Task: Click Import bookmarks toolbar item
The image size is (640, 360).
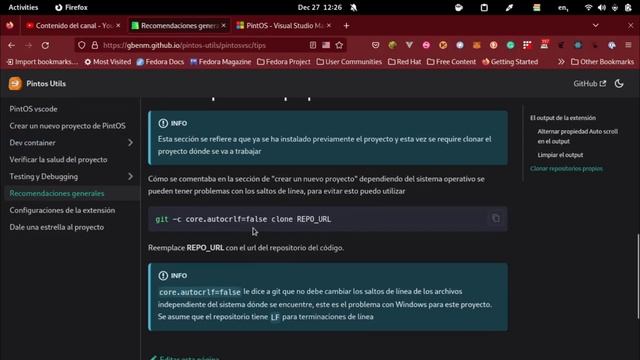Action: click(42, 62)
